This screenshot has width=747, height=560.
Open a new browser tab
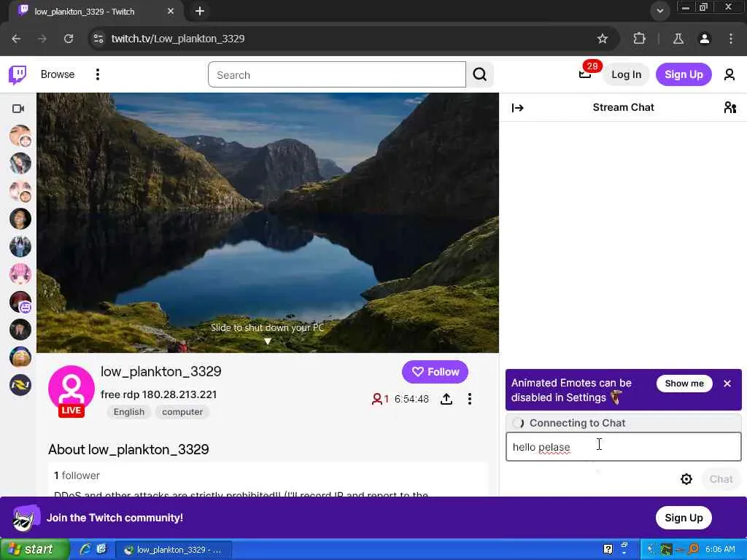click(x=200, y=11)
